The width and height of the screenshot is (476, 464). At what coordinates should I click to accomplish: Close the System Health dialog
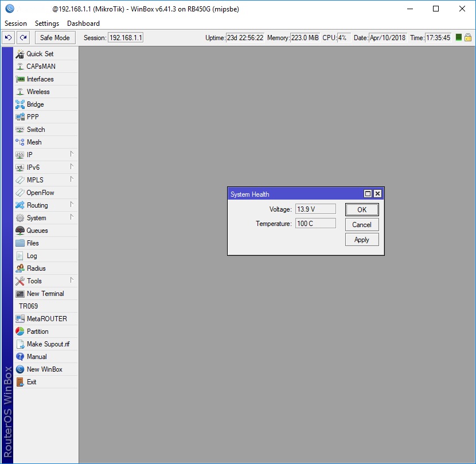tap(377, 194)
